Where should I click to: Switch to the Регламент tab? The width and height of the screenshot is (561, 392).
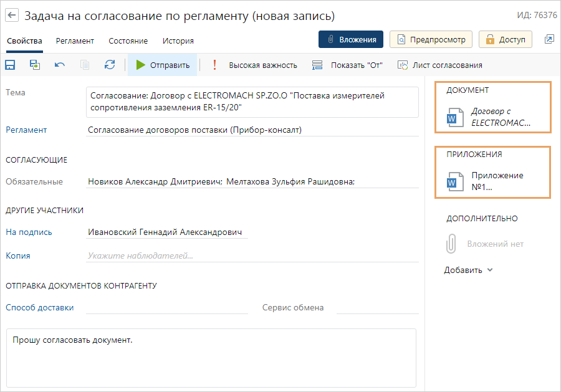[x=75, y=41]
